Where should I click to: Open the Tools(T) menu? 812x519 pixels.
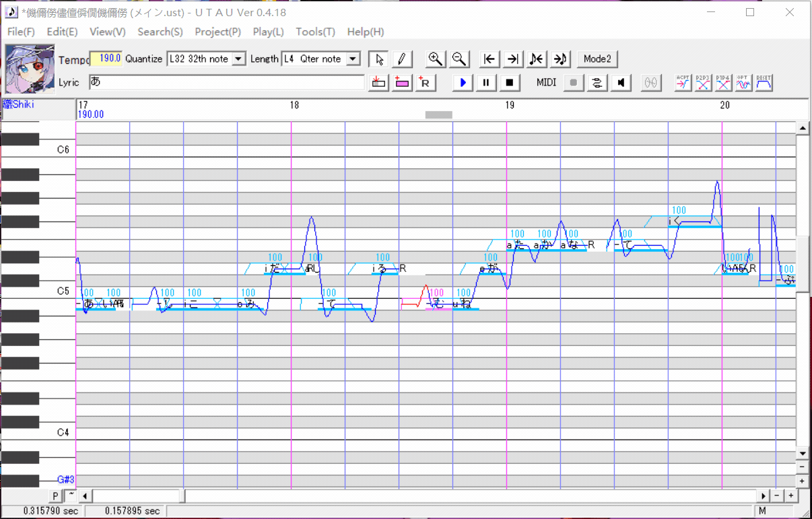tap(315, 32)
